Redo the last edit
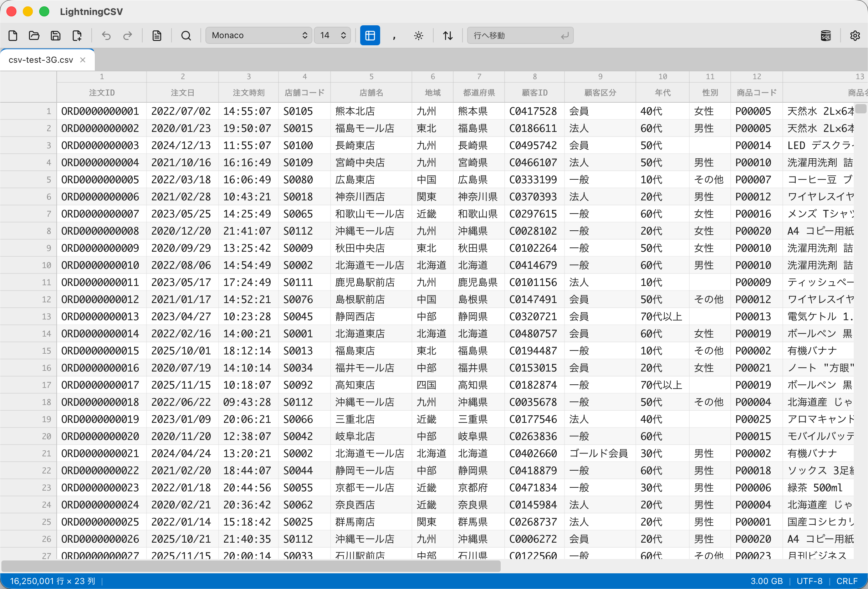The width and height of the screenshot is (868, 589). point(128,36)
